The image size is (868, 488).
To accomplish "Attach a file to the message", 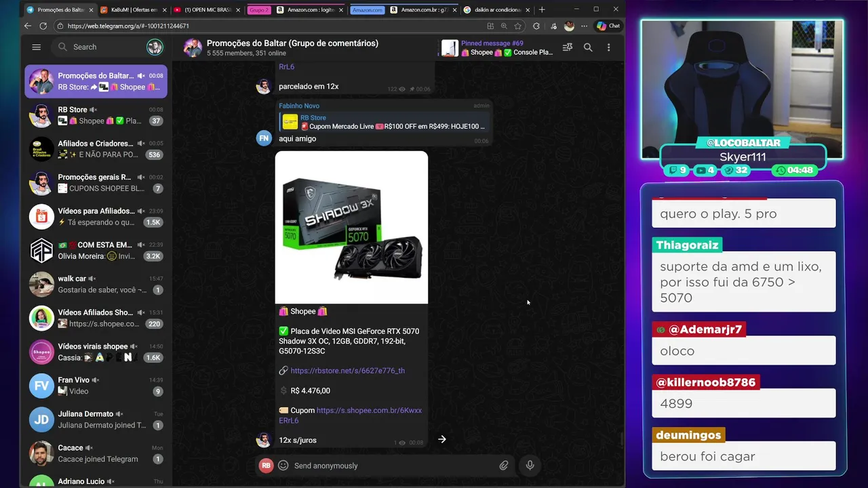I will tap(504, 466).
